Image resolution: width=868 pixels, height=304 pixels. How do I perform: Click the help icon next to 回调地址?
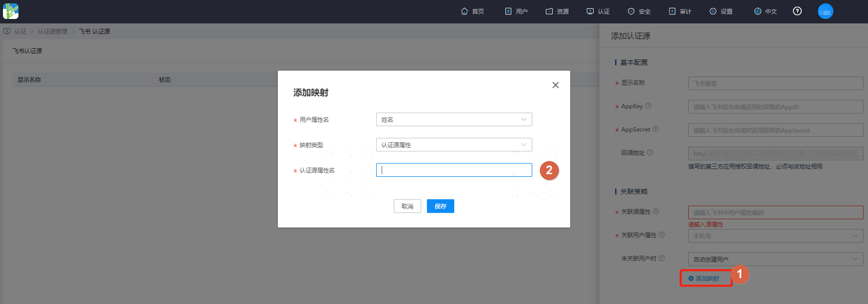(x=650, y=153)
